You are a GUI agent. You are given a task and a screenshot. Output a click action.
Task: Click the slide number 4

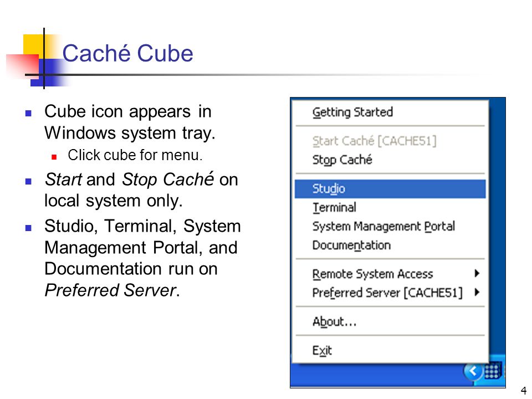523,390
